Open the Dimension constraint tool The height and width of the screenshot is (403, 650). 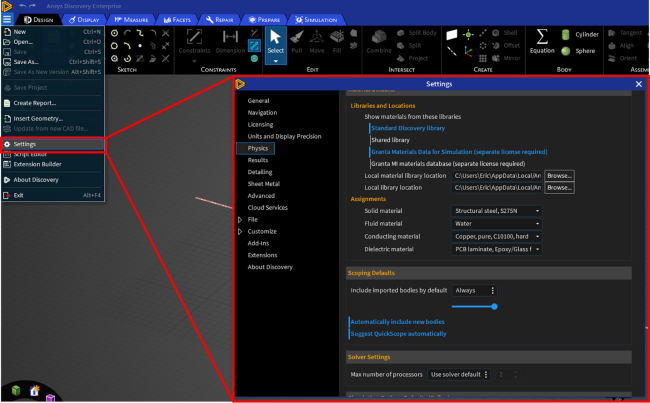[230, 42]
